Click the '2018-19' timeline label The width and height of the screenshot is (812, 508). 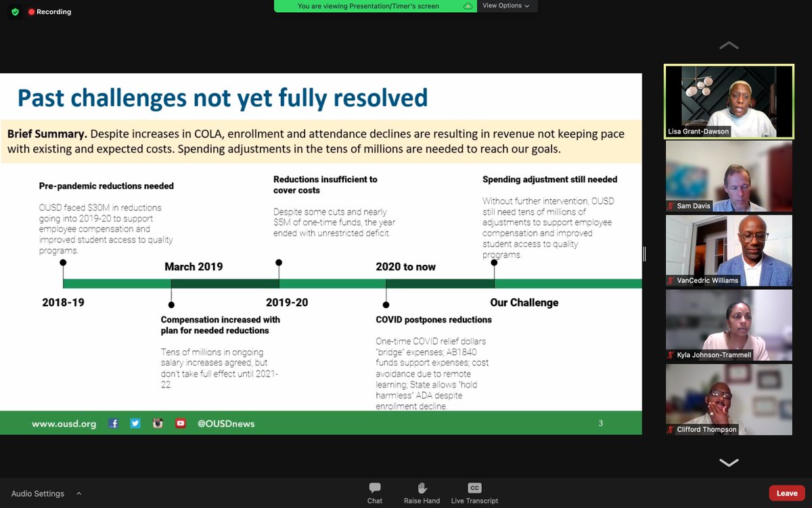(63, 302)
